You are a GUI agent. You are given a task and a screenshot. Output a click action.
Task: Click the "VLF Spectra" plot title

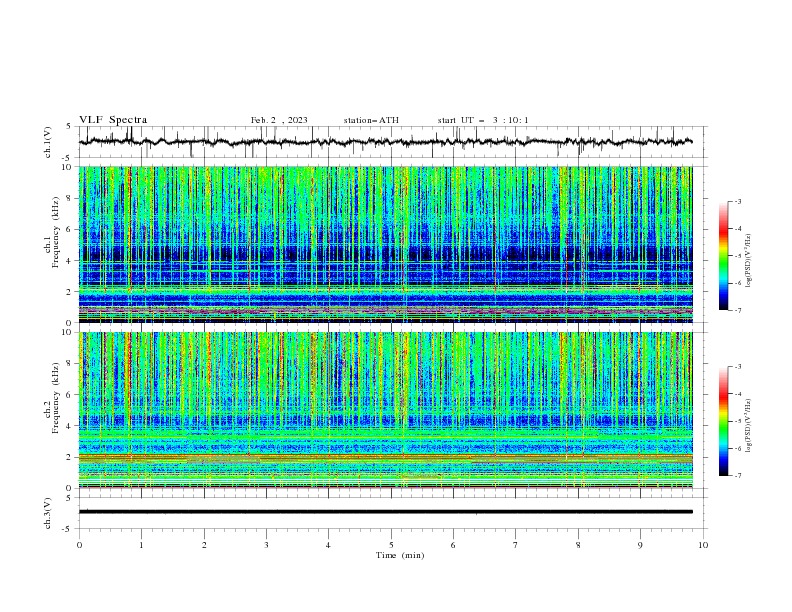tap(113, 120)
